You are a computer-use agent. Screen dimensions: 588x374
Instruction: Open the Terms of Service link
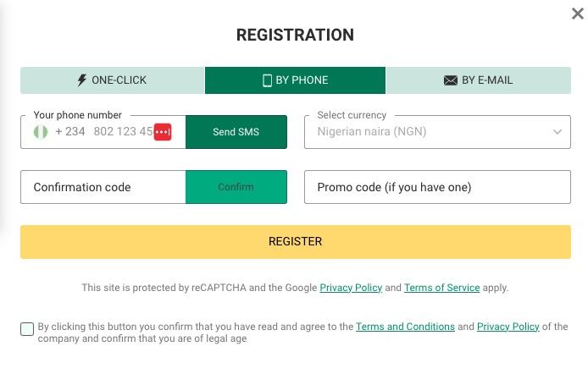pos(441,288)
